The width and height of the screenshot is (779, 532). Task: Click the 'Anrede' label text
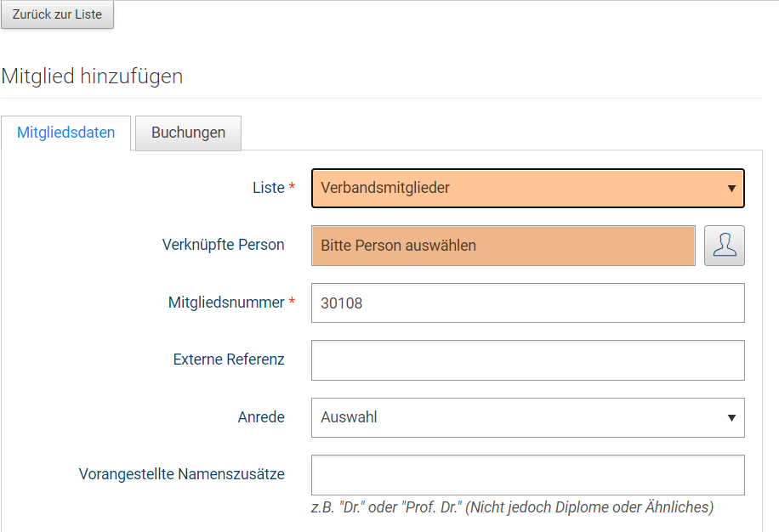[261, 417]
